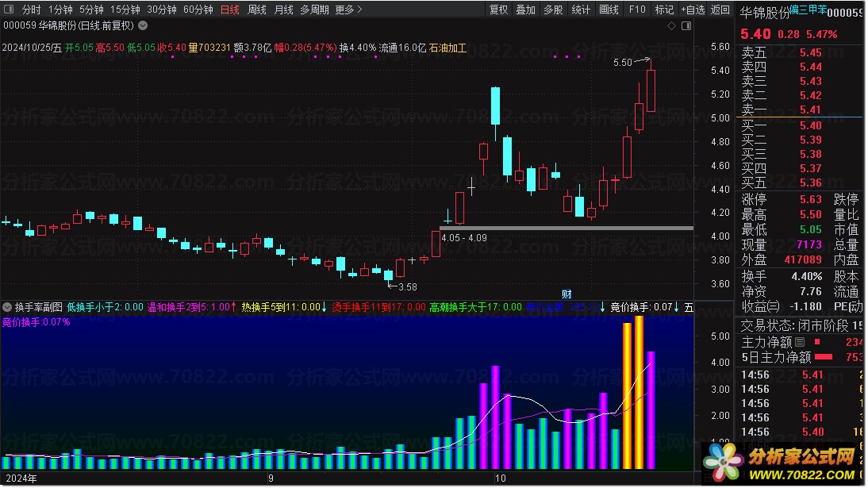
Task: Open the 统计 statistics tool
Action: pos(581,10)
